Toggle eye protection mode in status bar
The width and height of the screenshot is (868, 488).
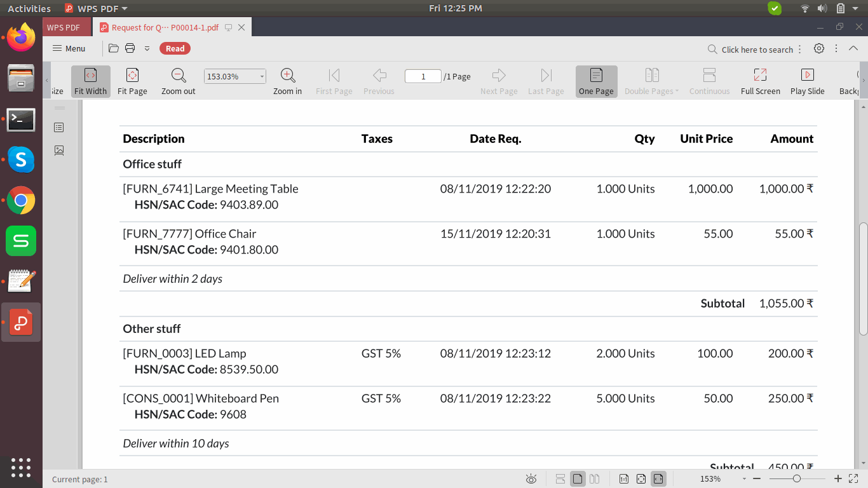pos(532,478)
